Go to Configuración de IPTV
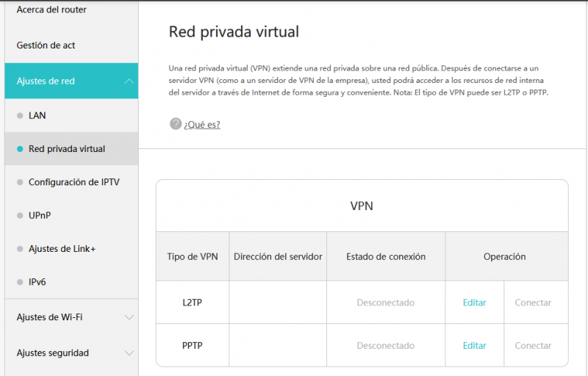588x376 pixels. pyautogui.click(x=73, y=181)
